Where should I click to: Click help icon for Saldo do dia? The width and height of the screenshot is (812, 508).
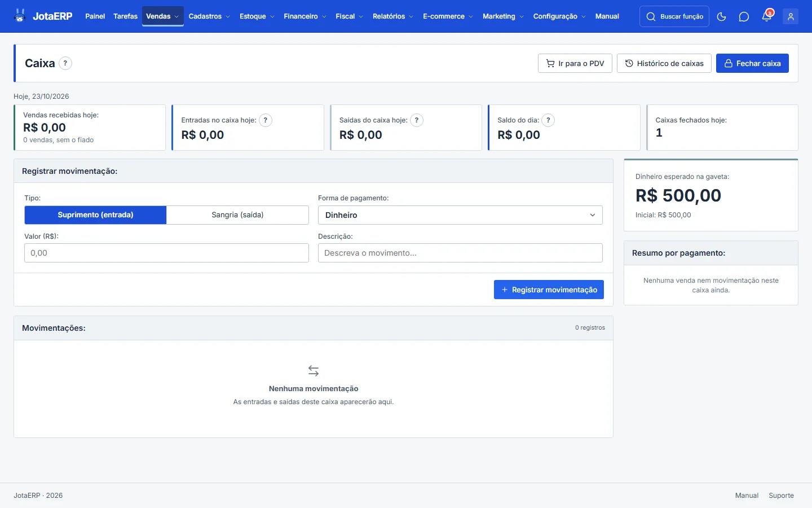coord(548,120)
